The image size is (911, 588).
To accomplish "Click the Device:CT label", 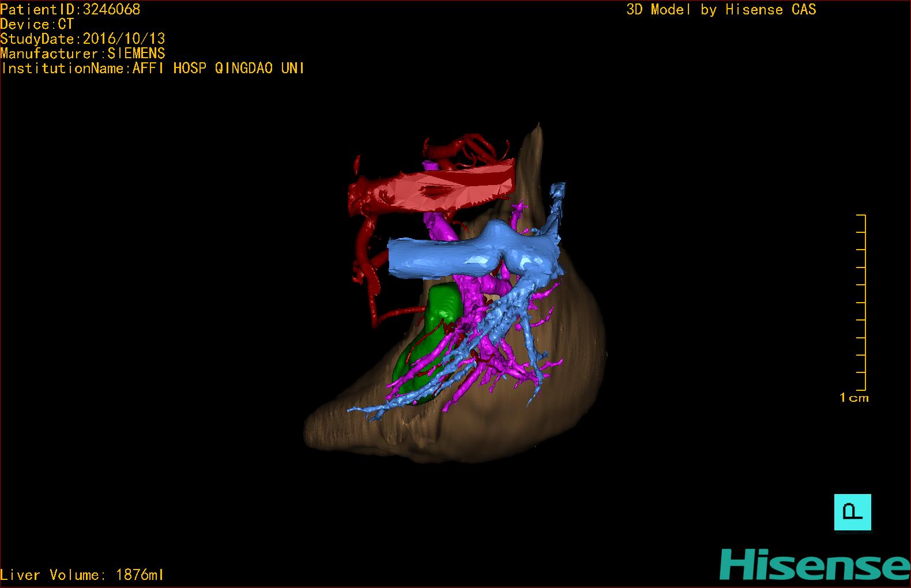I will pos(37,24).
